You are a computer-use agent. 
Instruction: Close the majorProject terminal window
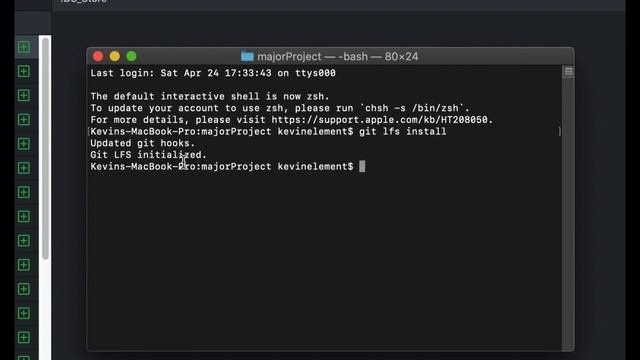(98, 56)
